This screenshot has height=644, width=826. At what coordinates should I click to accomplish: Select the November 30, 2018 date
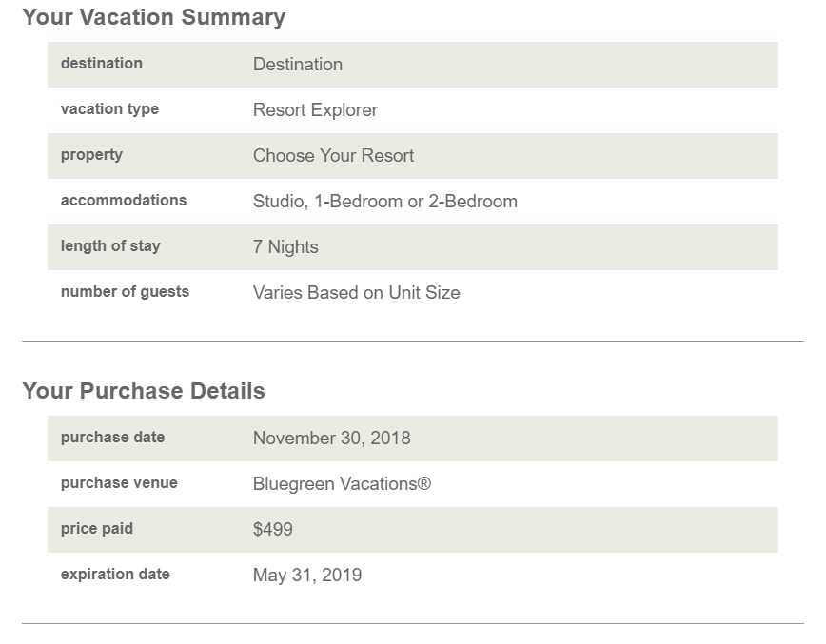pyautogui.click(x=332, y=439)
